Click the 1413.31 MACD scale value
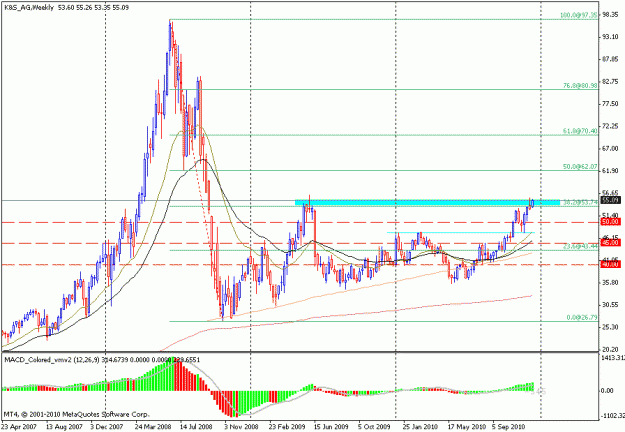 tap(613, 357)
